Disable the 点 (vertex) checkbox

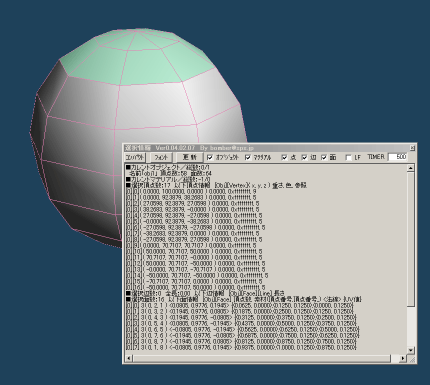[x=284, y=157]
